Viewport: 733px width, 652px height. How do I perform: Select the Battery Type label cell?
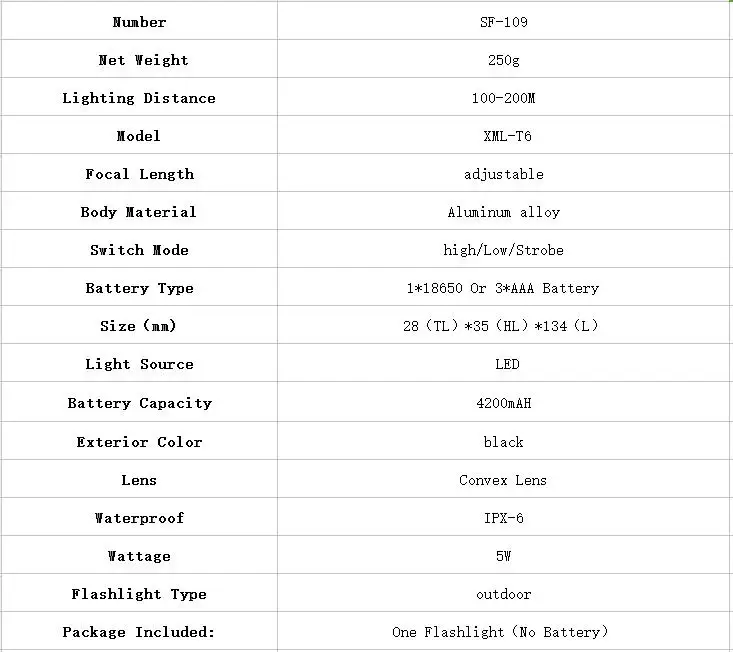[139, 288]
